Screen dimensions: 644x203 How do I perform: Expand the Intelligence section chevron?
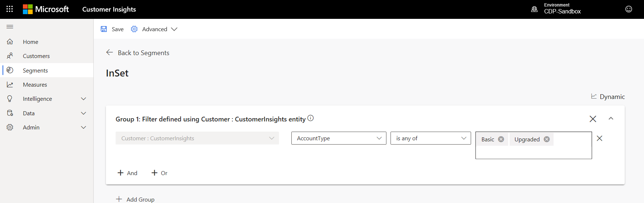84,99
